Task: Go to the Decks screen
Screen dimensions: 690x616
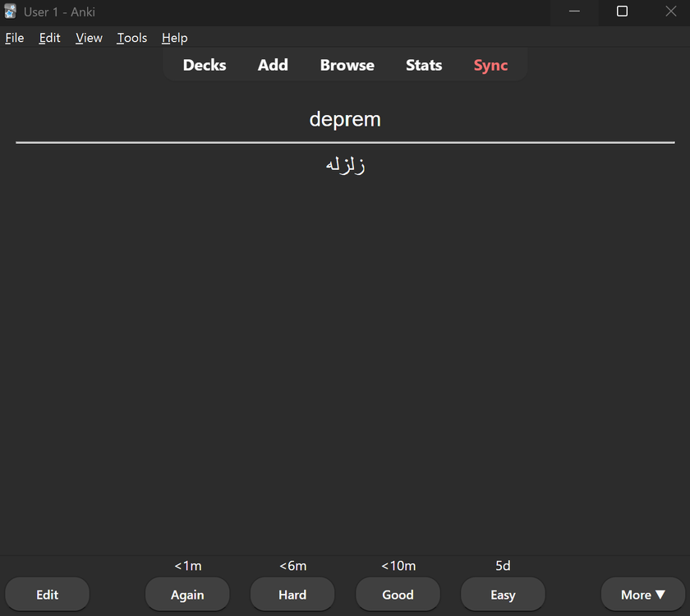Action: pyautogui.click(x=205, y=65)
